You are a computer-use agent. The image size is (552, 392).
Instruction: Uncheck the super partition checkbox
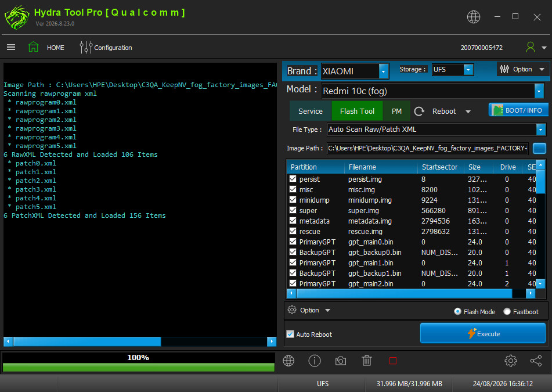tap(293, 210)
